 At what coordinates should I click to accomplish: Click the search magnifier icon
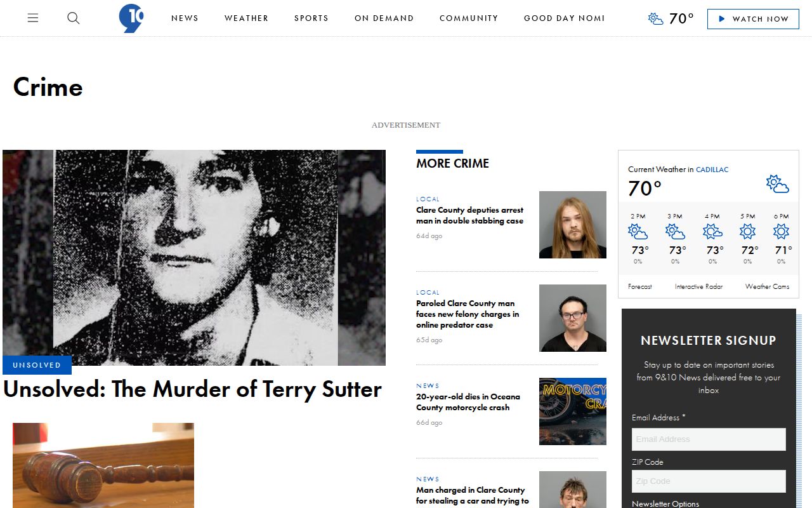pos(74,18)
